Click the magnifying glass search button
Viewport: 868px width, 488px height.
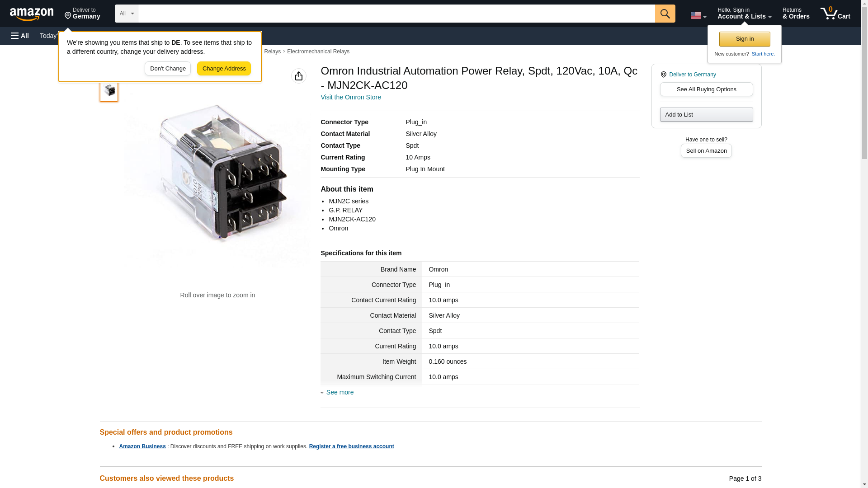click(665, 14)
